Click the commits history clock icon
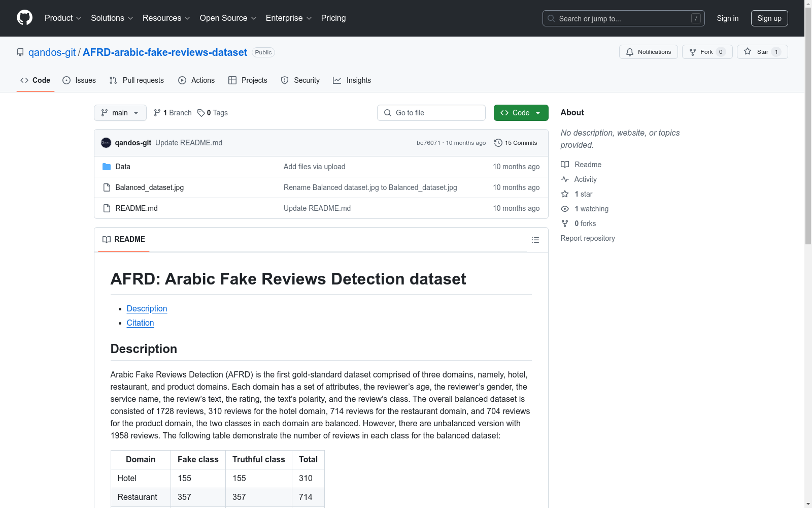 click(498, 143)
